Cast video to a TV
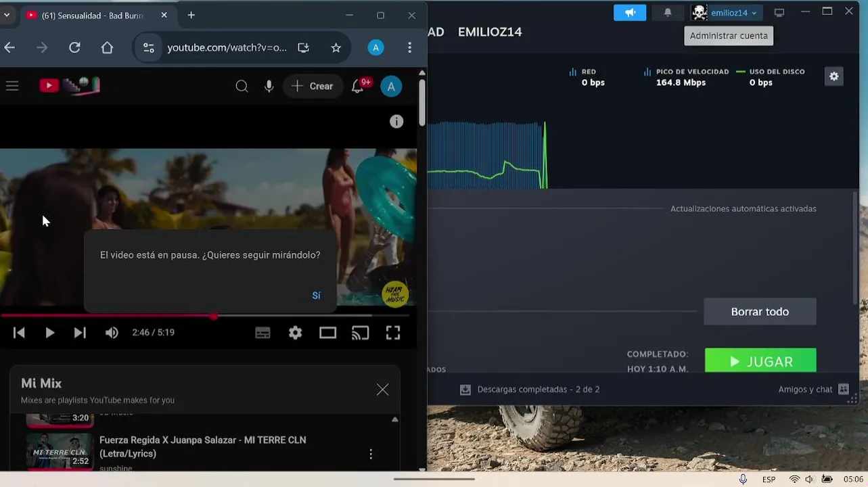This screenshot has height=487, width=868. [360, 332]
